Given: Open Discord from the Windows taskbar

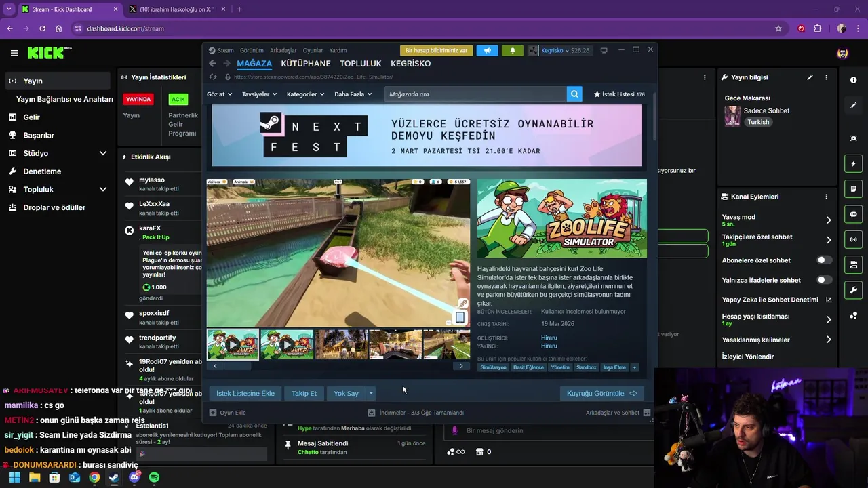Looking at the screenshot, I should (134, 477).
